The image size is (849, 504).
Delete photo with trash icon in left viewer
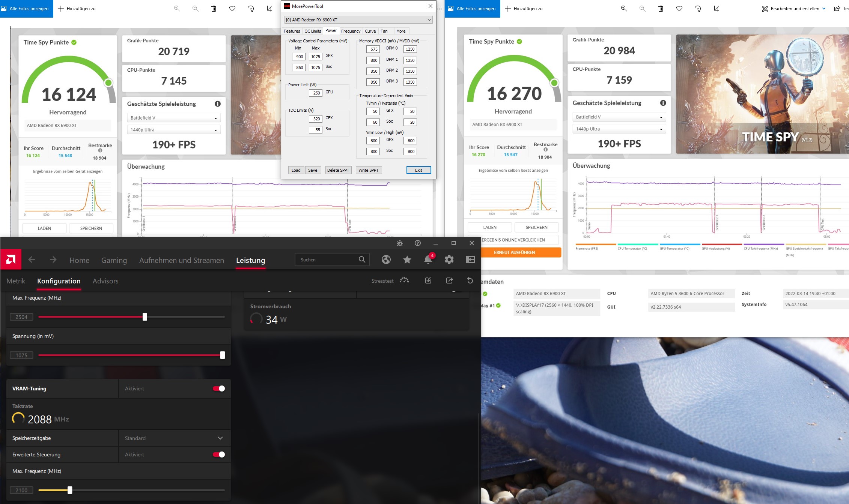[x=214, y=8]
